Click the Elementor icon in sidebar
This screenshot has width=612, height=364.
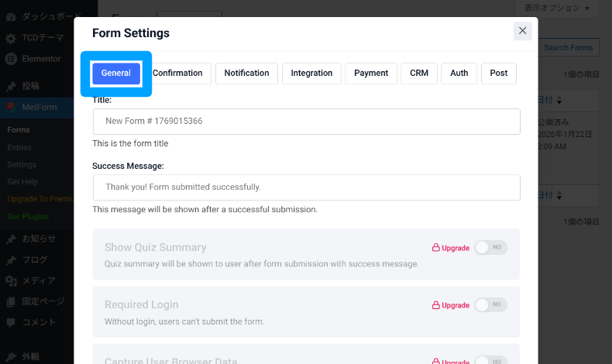(x=12, y=58)
